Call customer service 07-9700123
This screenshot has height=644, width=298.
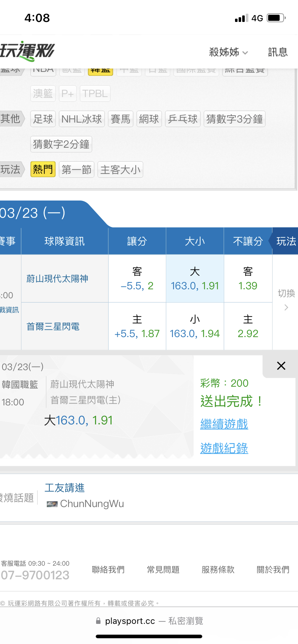35,575
